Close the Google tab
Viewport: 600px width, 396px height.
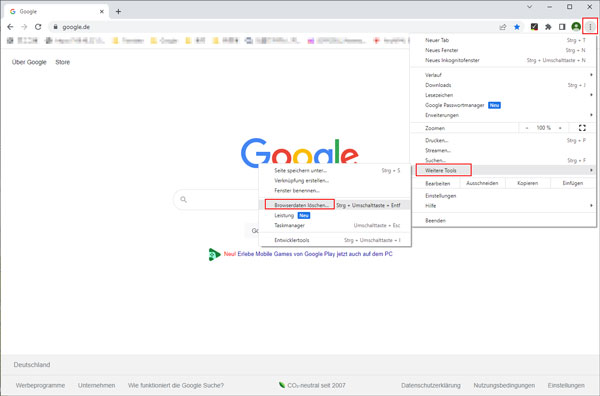[x=102, y=11]
